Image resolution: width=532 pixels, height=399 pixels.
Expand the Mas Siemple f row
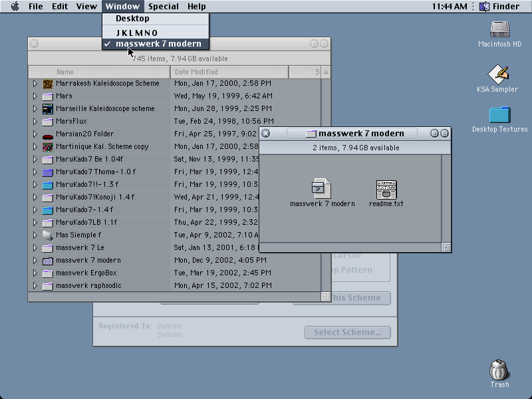[35, 235]
